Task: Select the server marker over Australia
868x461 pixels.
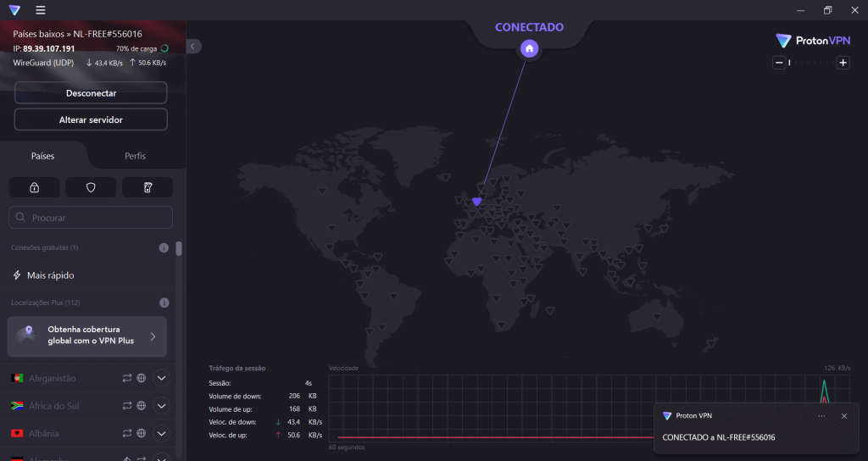Action: click(657, 317)
